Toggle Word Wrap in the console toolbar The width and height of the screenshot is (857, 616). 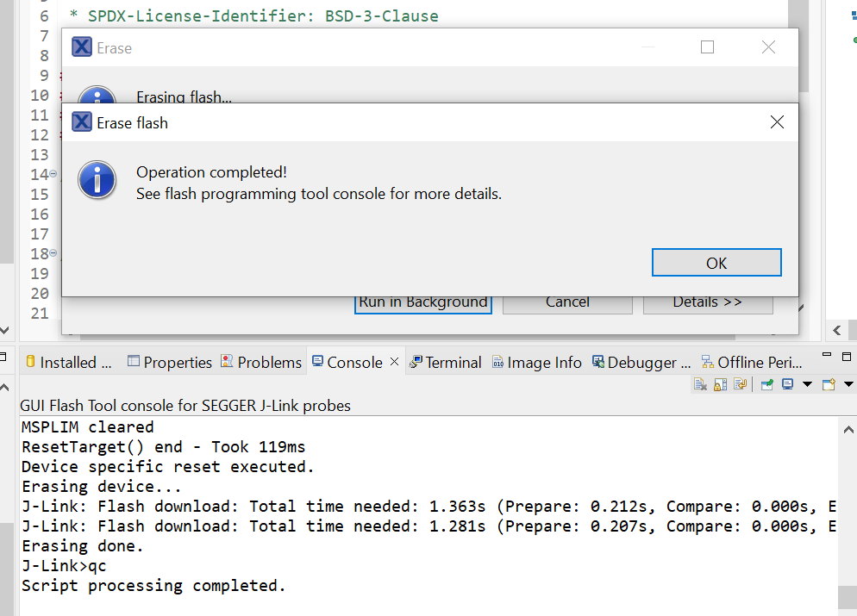click(x=741, y=383)
